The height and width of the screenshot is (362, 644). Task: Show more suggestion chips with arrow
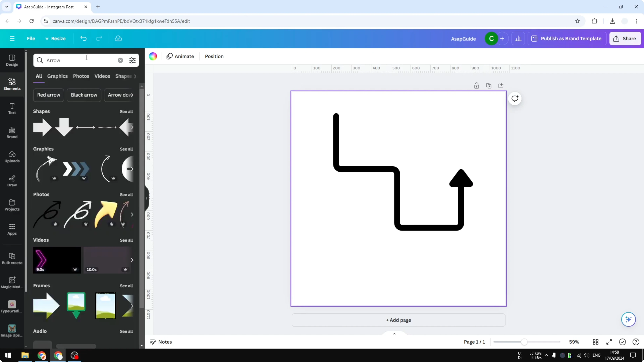click(x=132, y=95)
